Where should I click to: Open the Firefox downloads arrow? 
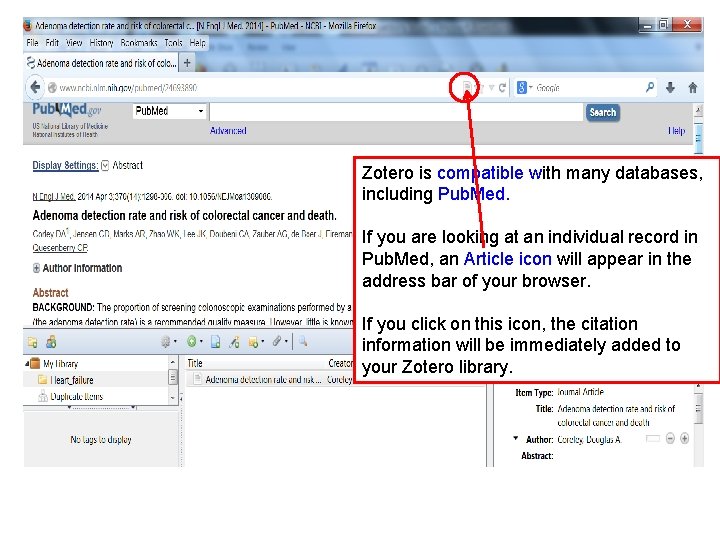670,87
